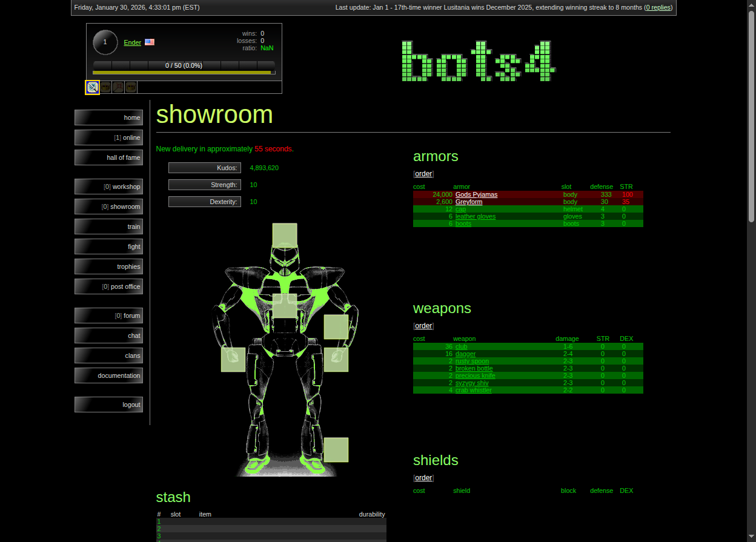
Task: Log out using the sidebar button
Action: [x=109, y=405]
